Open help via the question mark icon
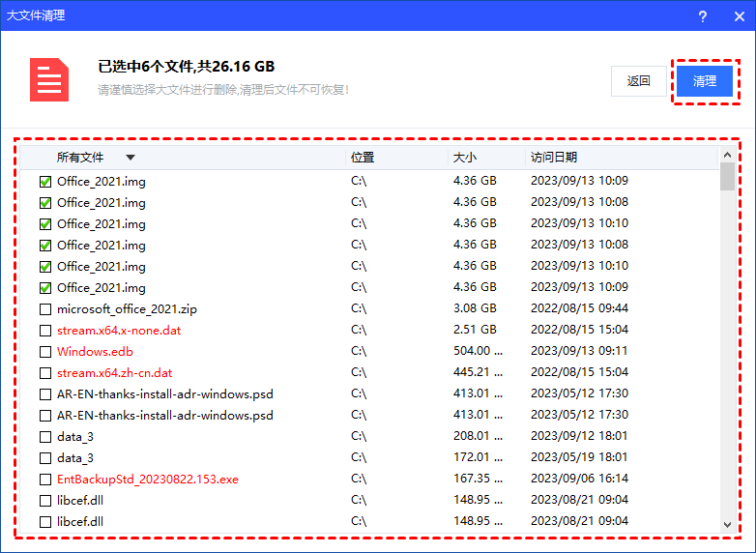 click(703, 16)
